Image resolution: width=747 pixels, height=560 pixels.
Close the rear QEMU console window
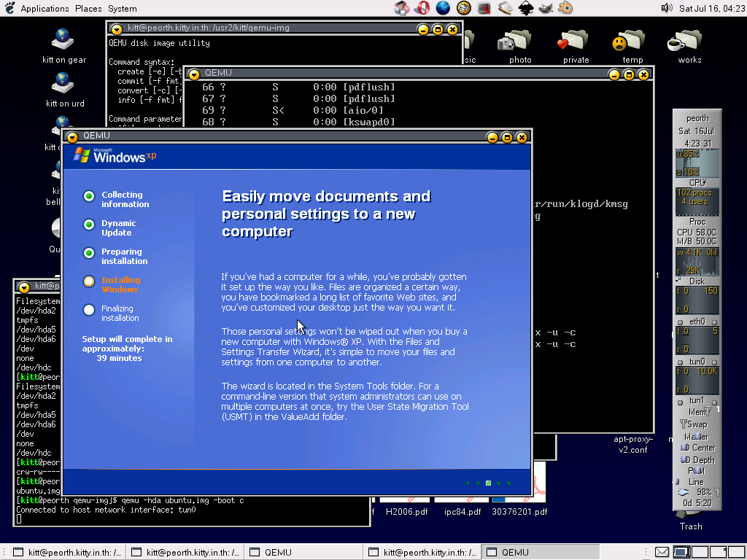click(643, 75)
